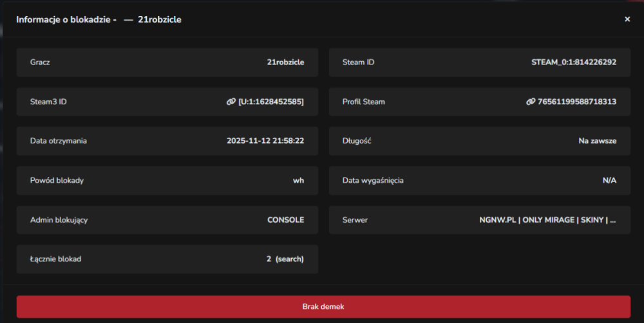Select the STEAM_0:1:814226292 value
644x323 pixels.
pyautogui.click(x=574, y=62)
